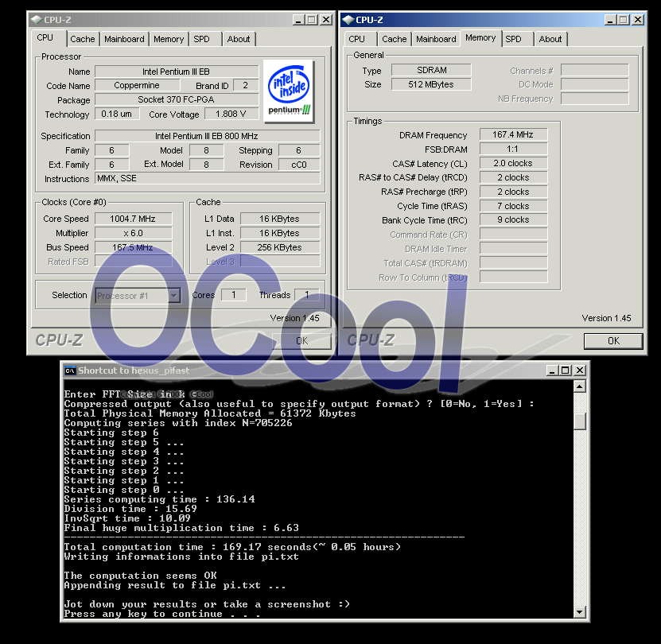The image size is (661, 644).
Task: Open About tab in right CPU-Z window
Action: pos(550,39)
